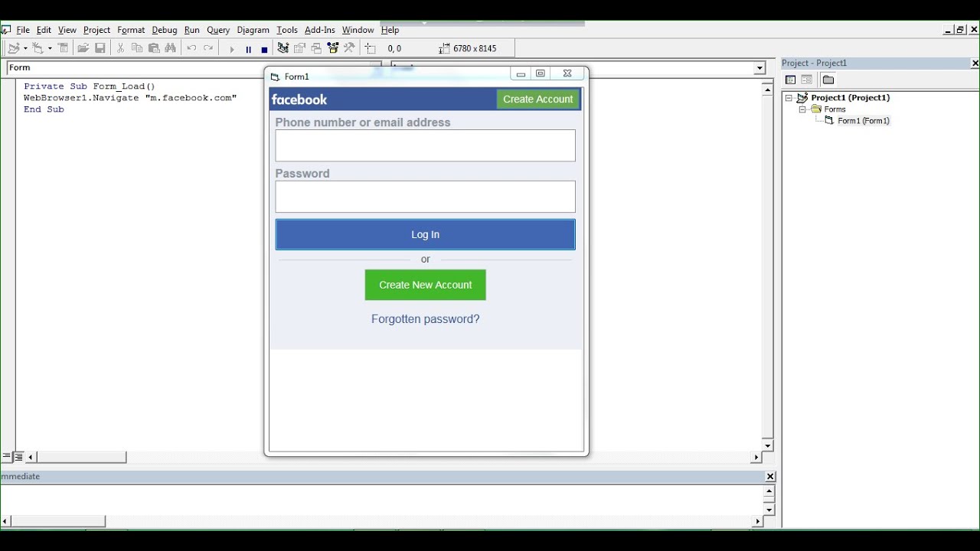Viewport: 980px width, 551px height.
Task: Click View Code icon in Project panel
Action: point(791,80)
